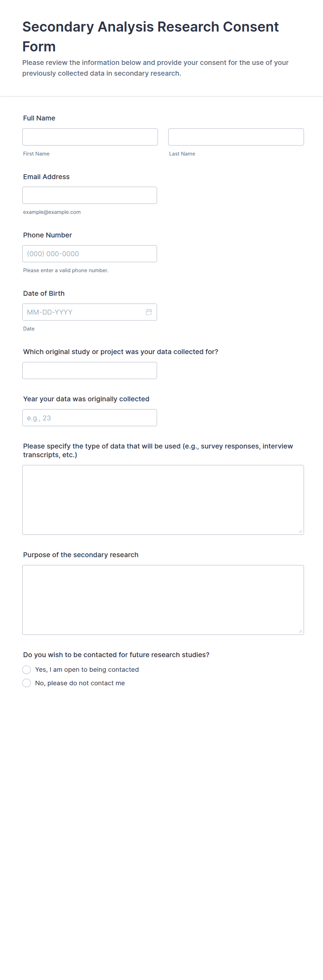The height and width of the screenshot is (980, 323).
Task: Focus the Purpose of secondary research textarea
Action: (163, 600)
